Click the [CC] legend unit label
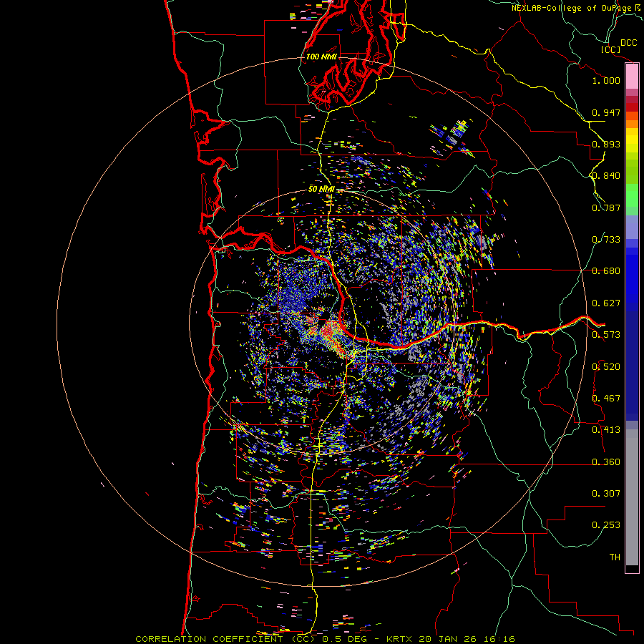The height and width of the screenshot is (644, 644). pyautogui.click(x=610, y=49)
